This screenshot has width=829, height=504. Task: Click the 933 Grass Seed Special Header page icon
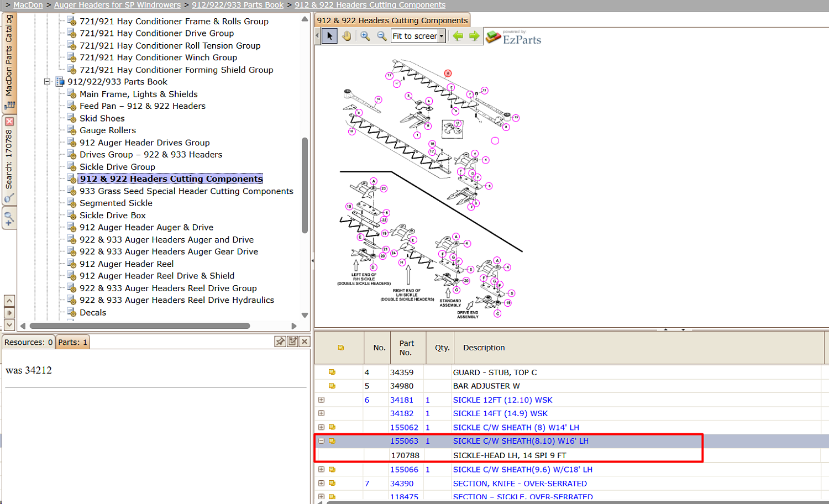point(72,191)
